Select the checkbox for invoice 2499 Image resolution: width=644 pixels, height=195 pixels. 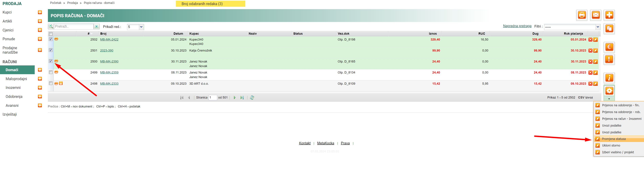click(51, 72)
